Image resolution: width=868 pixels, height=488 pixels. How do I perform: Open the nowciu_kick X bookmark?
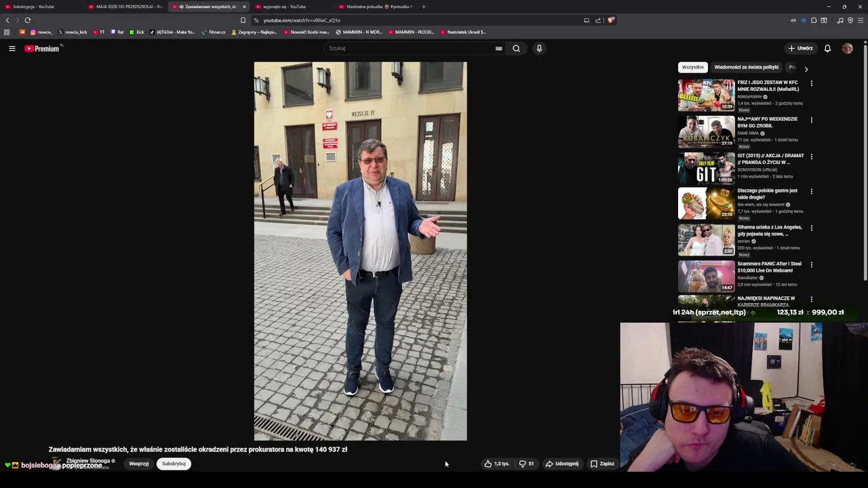(x=73, y=32)
